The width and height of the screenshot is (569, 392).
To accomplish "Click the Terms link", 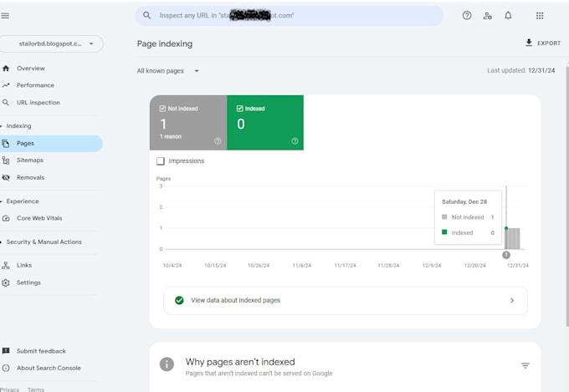I will [x=36, y=389].
